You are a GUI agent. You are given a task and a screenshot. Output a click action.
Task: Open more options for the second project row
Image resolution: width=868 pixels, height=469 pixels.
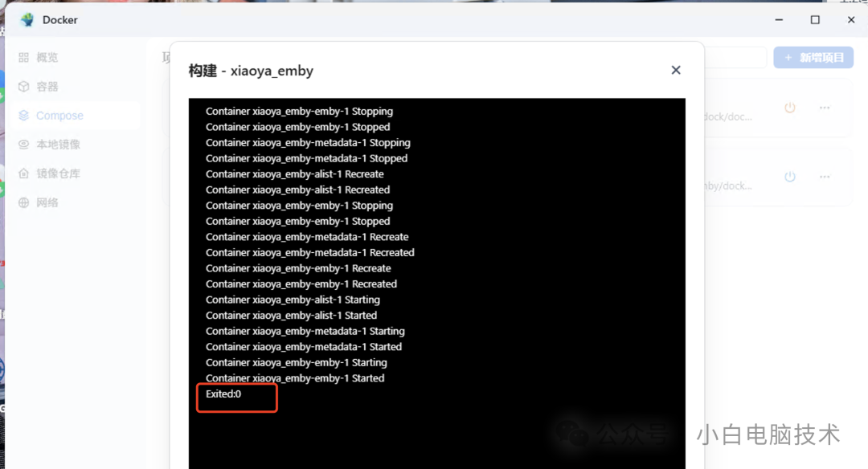[x=825, y=177]
